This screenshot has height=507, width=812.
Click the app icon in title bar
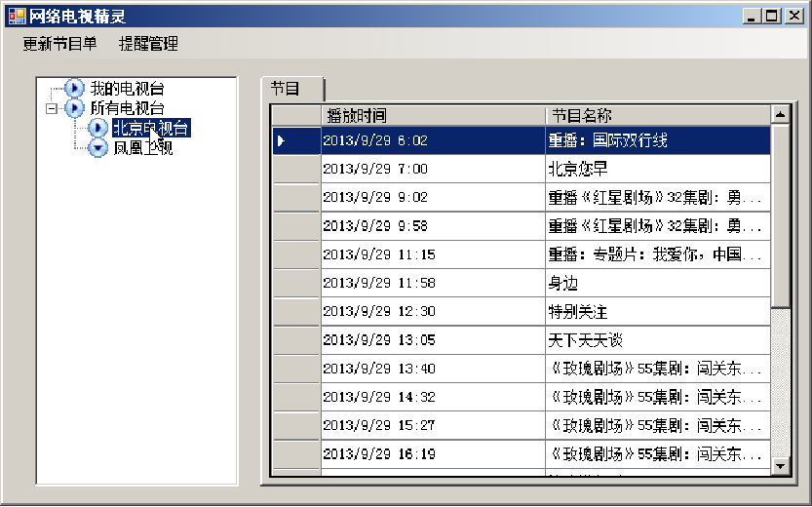coord(17,16)
